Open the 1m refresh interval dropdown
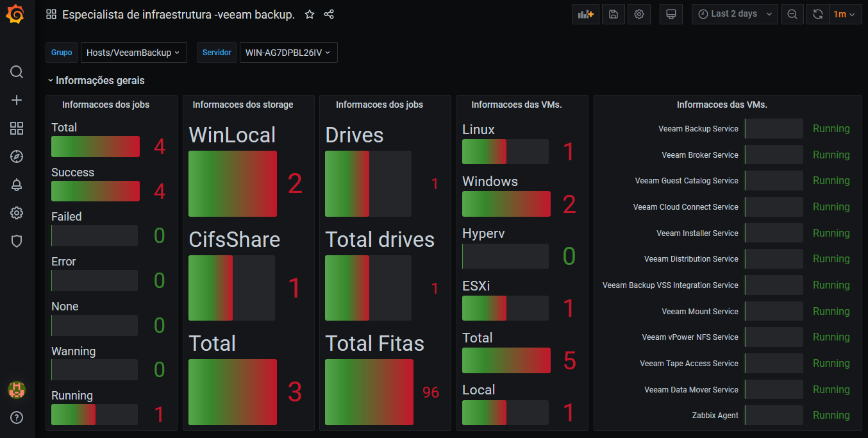The image size is (868, 438). (845, 14)
